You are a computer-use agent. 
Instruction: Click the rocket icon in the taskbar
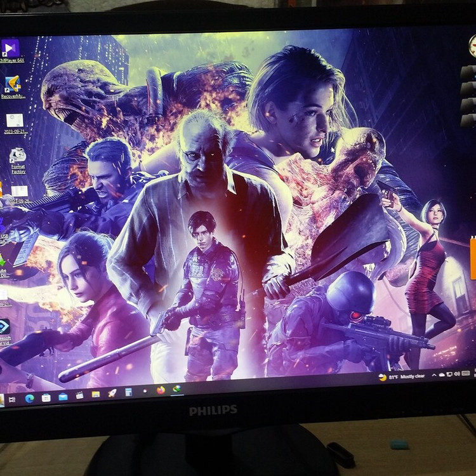tap(112, 393)
